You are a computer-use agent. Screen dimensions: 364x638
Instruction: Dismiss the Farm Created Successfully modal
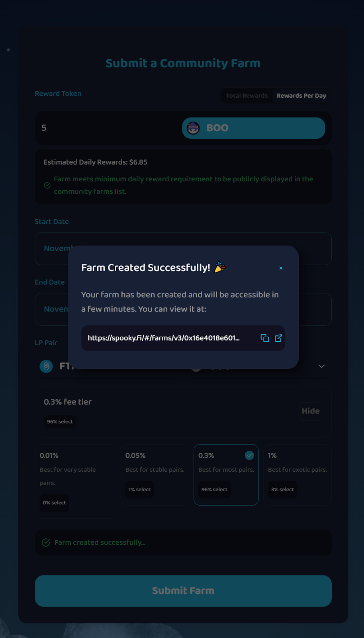(281, 268)
